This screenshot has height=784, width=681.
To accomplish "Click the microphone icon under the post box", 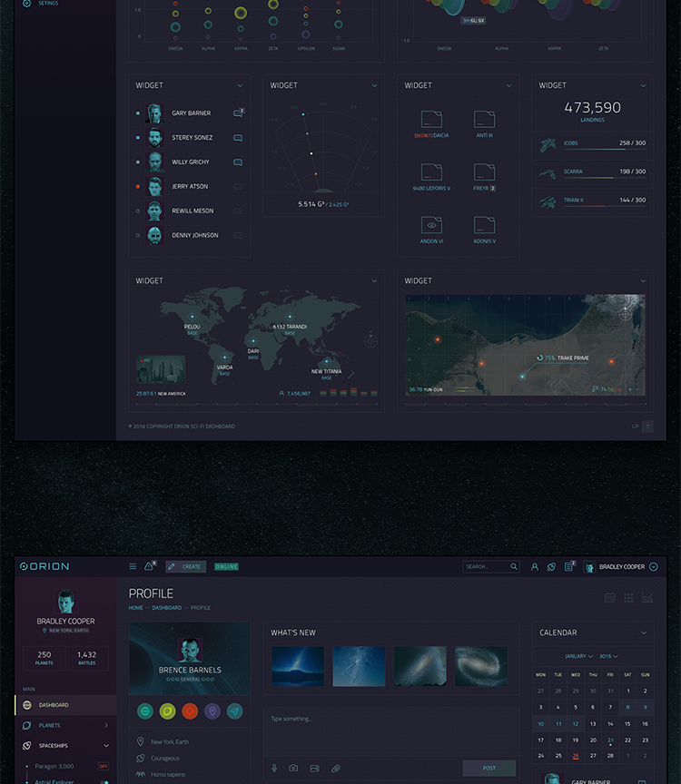I will [x=273, y=768].
